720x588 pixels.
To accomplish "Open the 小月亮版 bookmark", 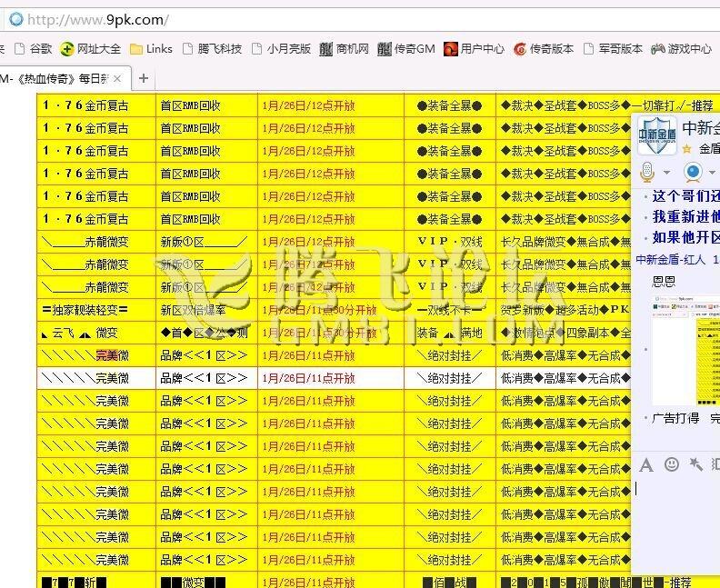I will 282,49.
